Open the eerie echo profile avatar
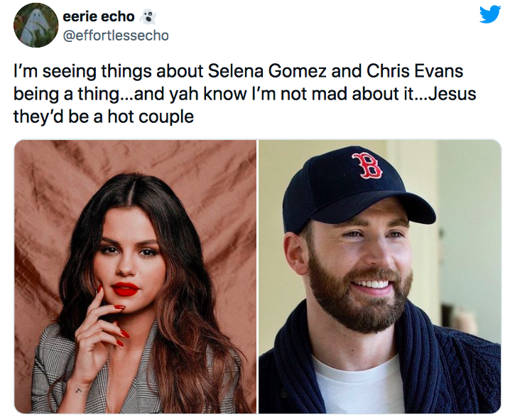515x420 pixels. (x=35, y=25)
